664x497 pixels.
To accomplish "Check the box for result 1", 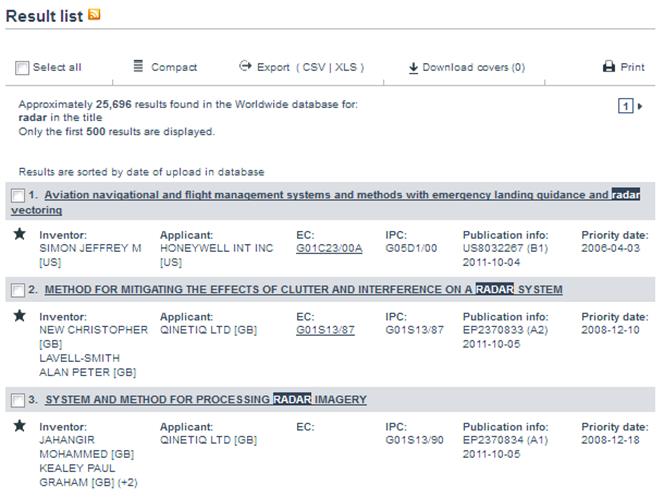I will [x=18, y=196].
